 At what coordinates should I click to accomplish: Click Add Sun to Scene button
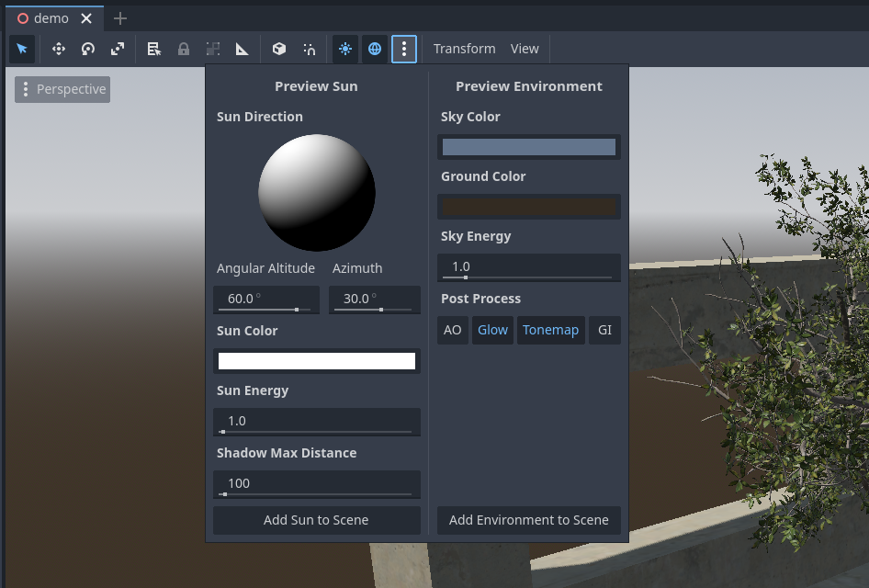point(316,520)
